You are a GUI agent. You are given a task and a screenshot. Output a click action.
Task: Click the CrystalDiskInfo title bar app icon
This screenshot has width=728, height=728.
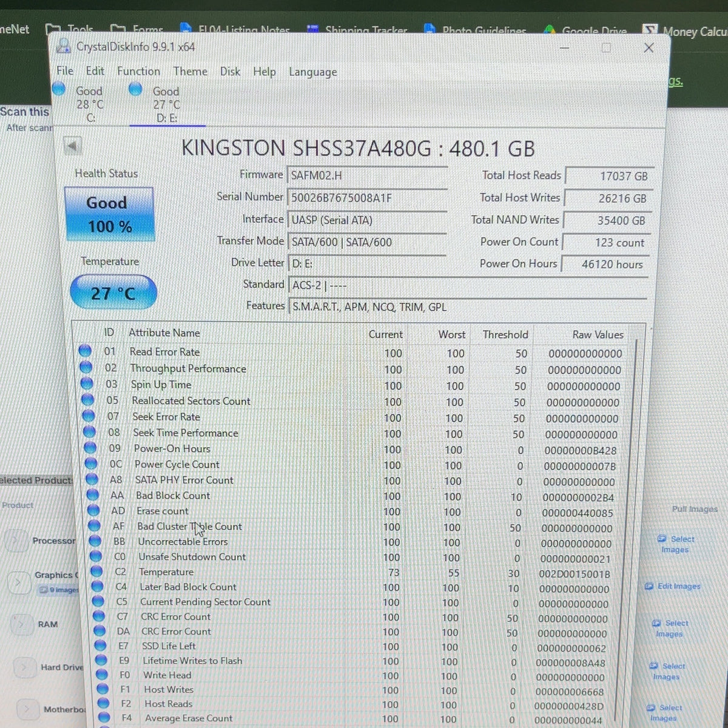(x=63, y=46)
